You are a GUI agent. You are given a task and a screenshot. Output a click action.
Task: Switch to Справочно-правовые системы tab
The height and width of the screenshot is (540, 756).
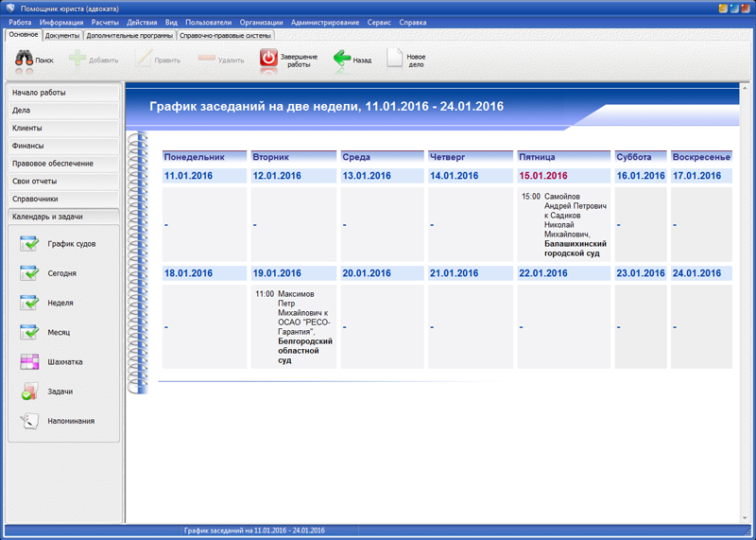[226, 35]
